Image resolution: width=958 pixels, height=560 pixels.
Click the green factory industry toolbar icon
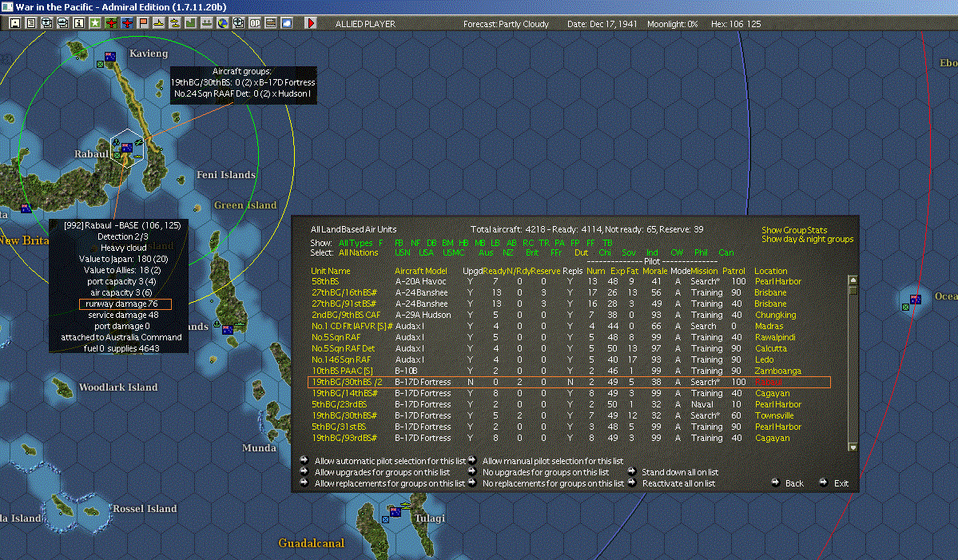(191, 23)
